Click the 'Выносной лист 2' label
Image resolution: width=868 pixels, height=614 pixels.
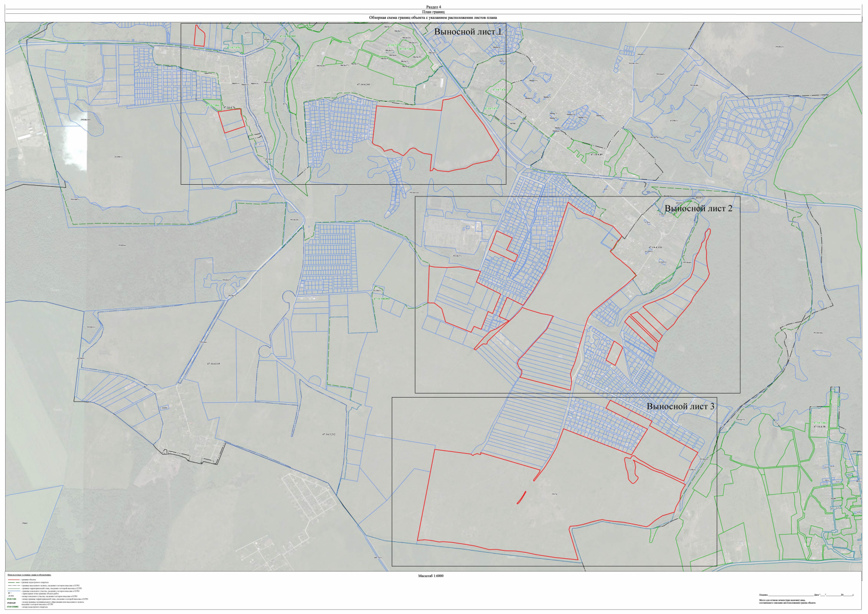[x=698, y=208]
